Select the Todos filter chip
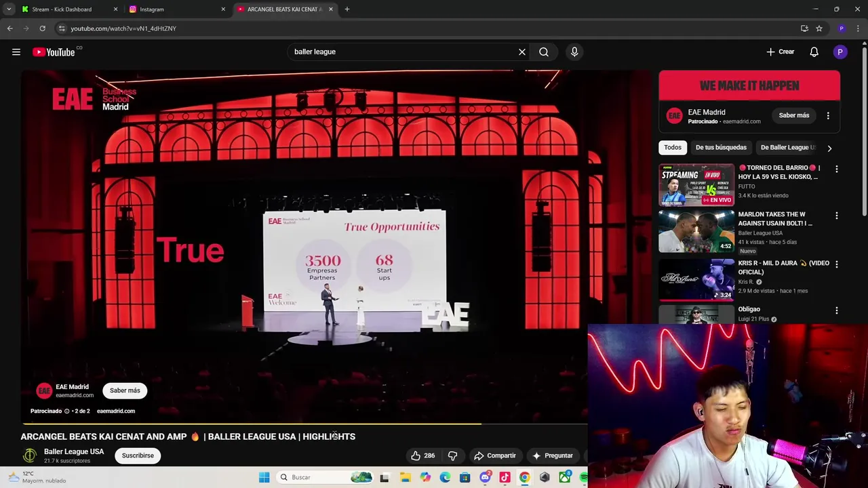Image resolution: width=868 pixels, height=488 pixels. pos(673,147)
